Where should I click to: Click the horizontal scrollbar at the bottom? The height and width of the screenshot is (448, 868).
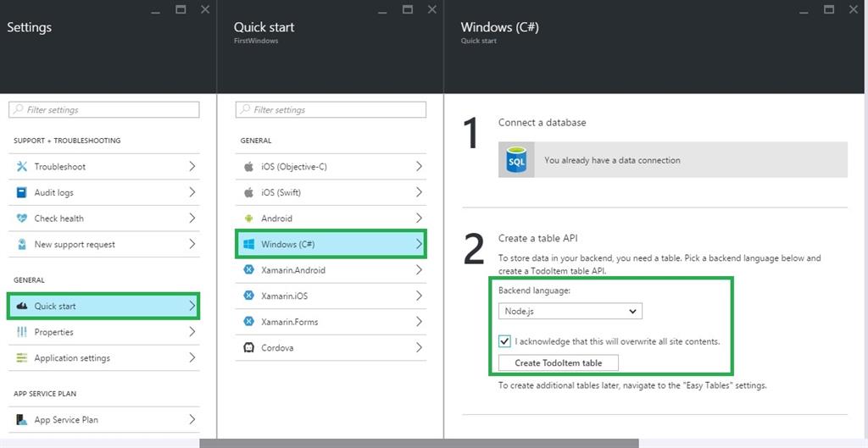(419, 443)
